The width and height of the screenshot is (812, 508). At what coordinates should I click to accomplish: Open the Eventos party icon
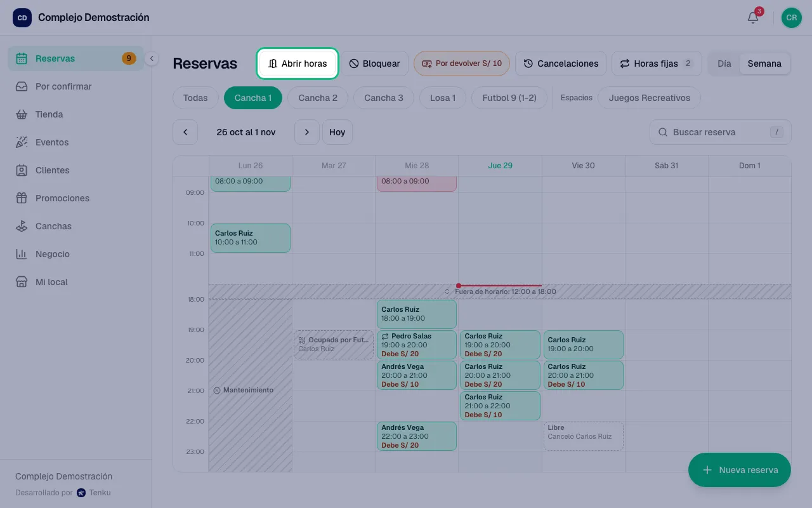click(22, 142)
